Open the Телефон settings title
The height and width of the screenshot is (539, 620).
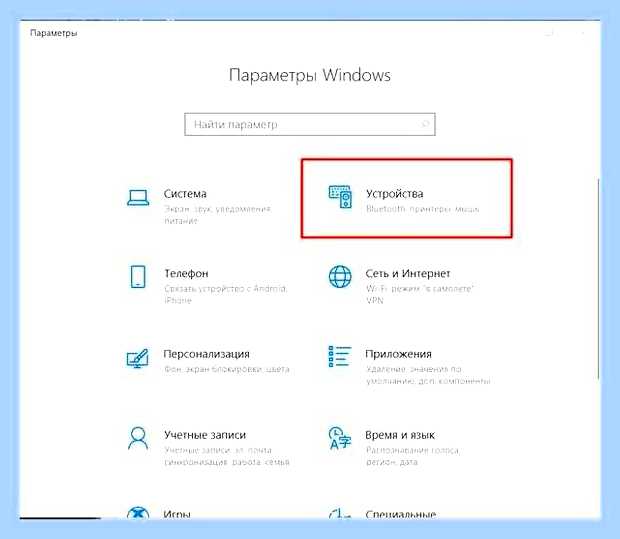click(x=186, y=273)
